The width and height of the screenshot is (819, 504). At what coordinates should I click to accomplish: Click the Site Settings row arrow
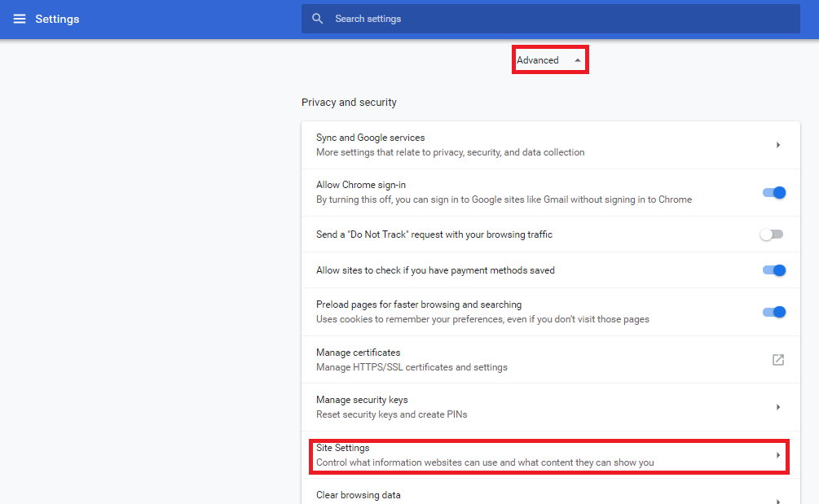click(x=777, y=455)
